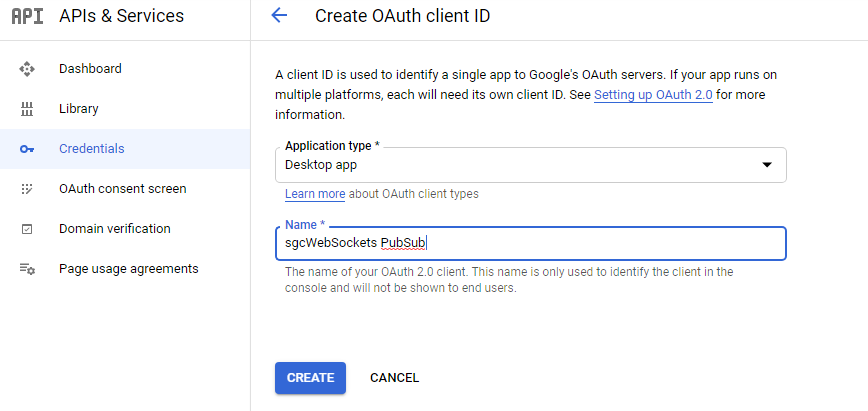Open the Library menu item

tap(79, 109)
